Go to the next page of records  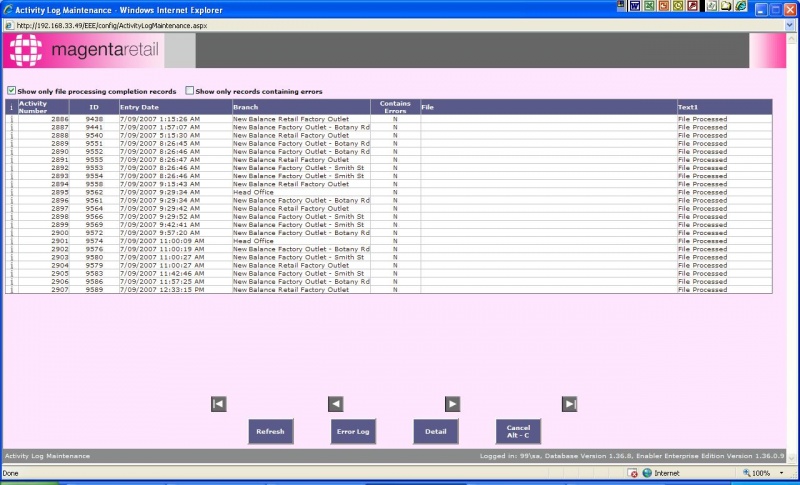click(x=452, y=404)
